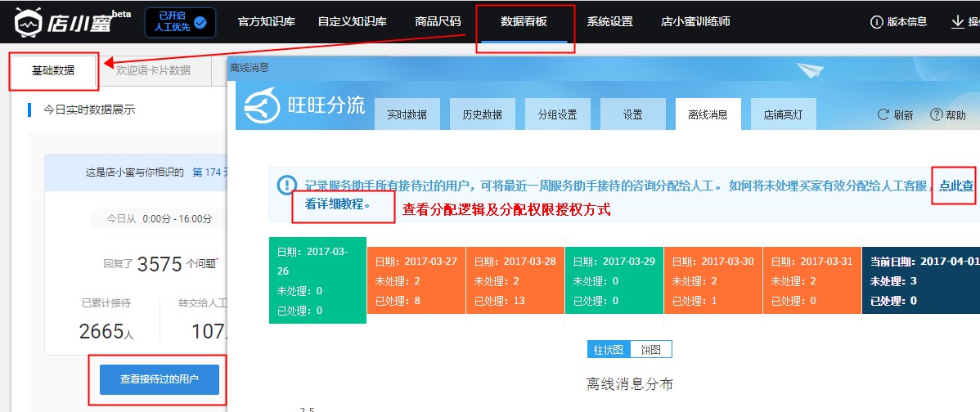
Task: Open the 数据看板 menu tab
Action: 524,22
